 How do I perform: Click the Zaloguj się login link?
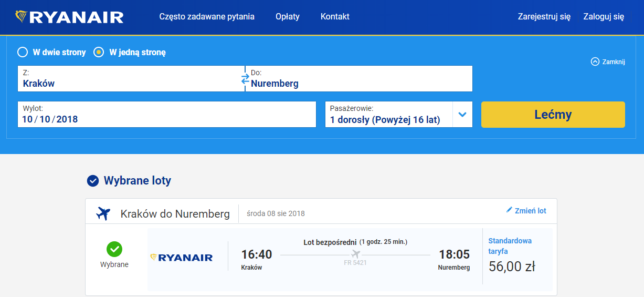click(604, 17)
